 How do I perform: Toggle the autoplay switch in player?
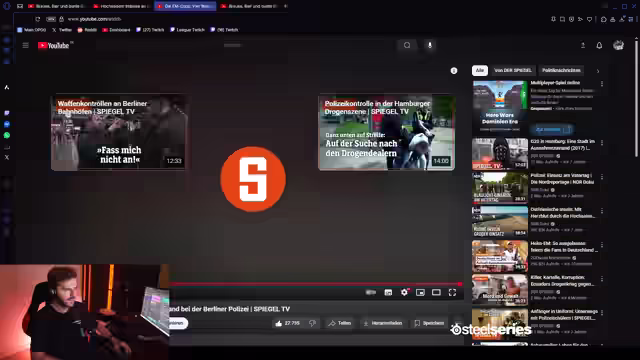coord(371,292)
